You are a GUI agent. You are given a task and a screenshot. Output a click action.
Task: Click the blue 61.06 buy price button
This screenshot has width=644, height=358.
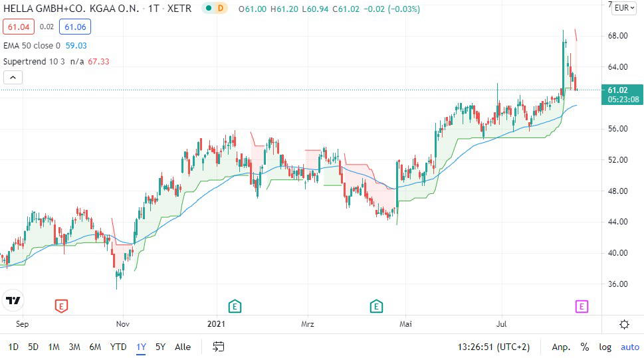75,27
